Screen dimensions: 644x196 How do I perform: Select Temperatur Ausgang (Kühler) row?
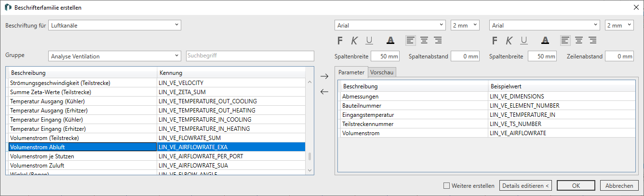click(x=157, y=101)
